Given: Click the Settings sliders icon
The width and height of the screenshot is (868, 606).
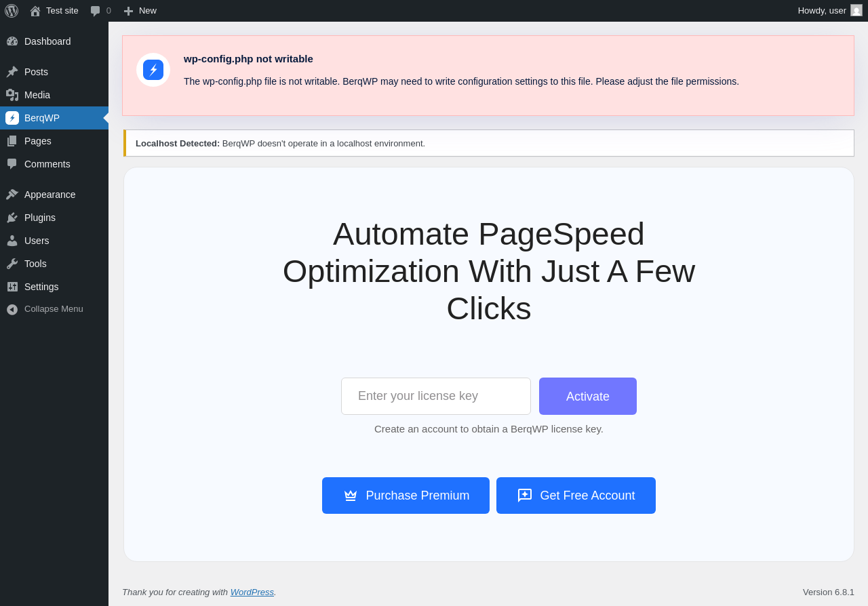Looking at the screenshot, I should pyautogui.click(x=12, y=287).
